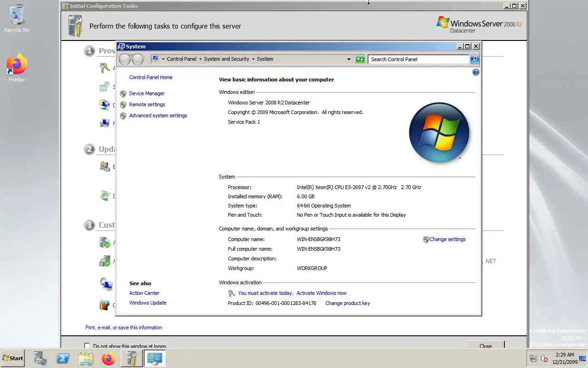
Task: Launch Windows PowerShell from the taskbar
Action: [63, 358]
